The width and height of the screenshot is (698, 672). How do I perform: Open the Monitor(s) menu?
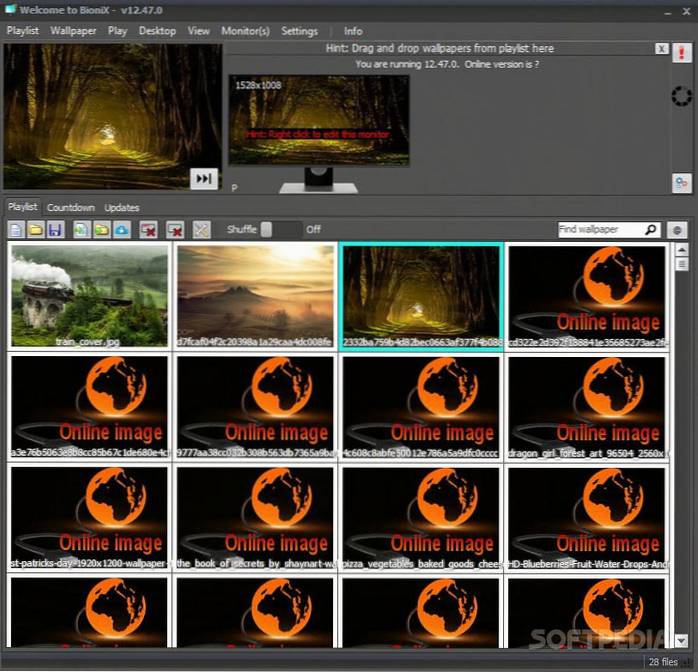click(245, 31)
